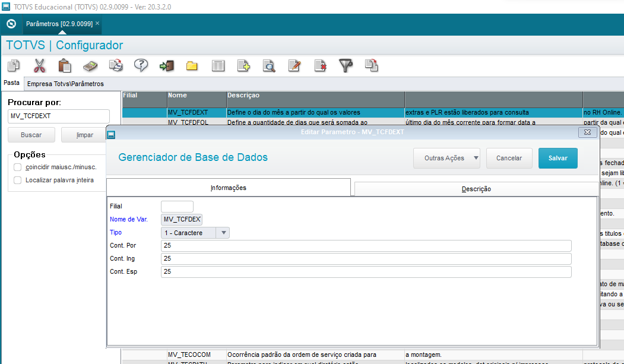
Task: Click the Salvar button
Action: click(558, 158)
